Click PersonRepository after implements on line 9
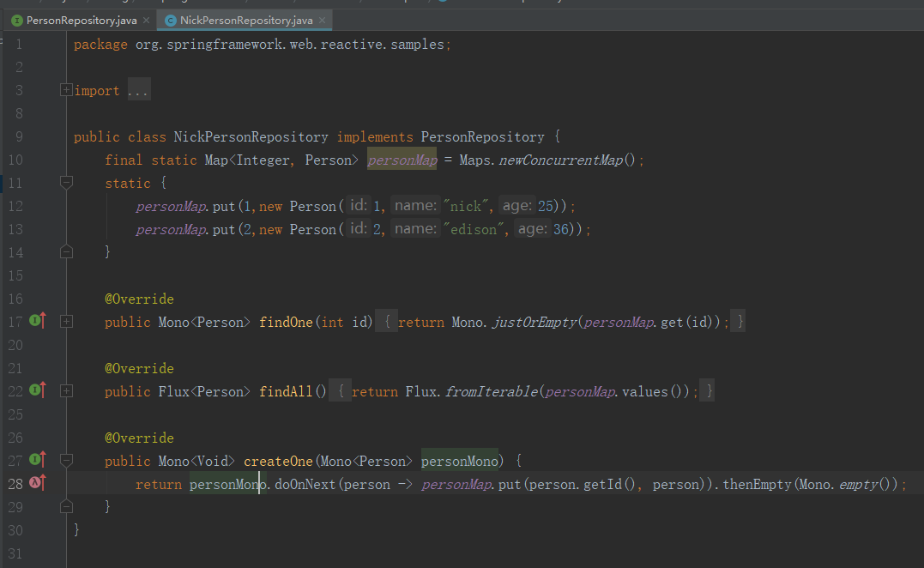924x568 pixels. (483, 136)
